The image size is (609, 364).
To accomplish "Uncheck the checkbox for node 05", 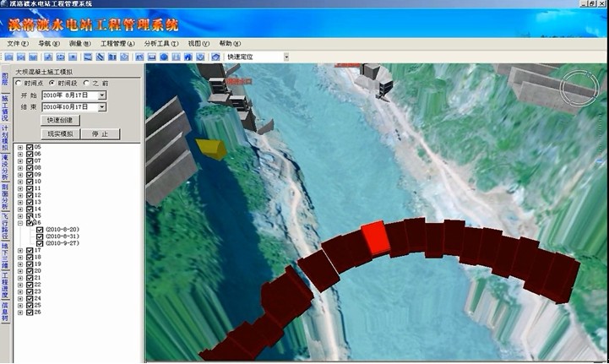I will click(30, 147).
